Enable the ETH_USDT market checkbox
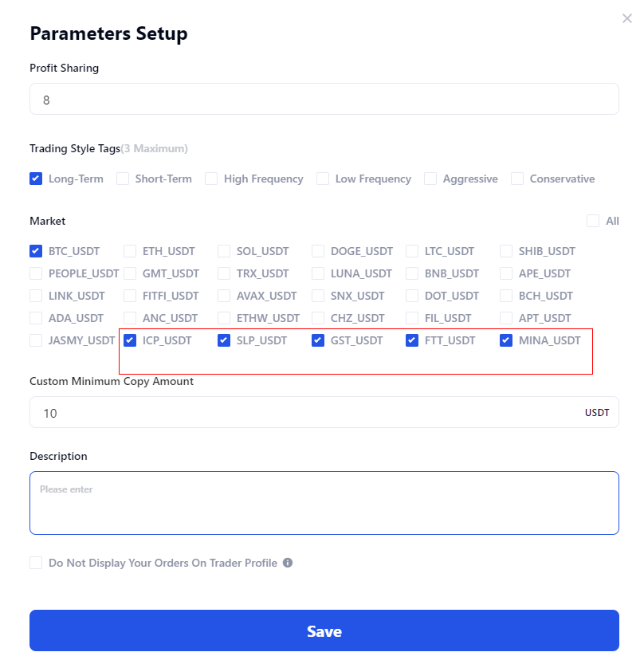 130,251
